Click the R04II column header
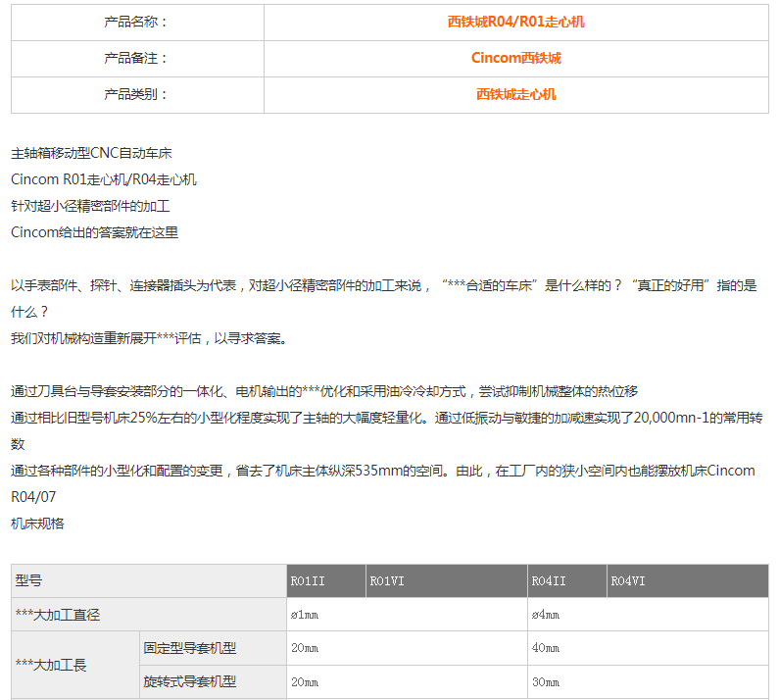The height and width of the screenshot is (700, 779). [549, 581]
